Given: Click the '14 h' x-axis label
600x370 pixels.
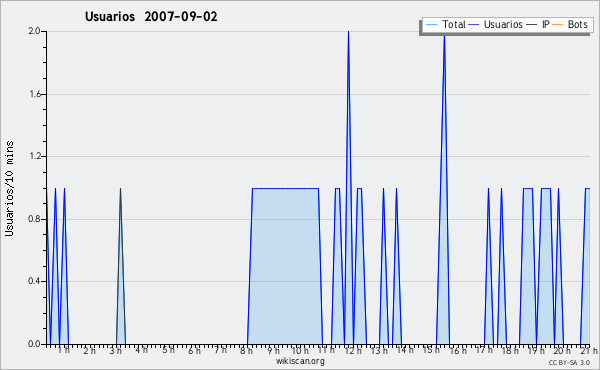Looking at the screenshot, I should click(x=405, y=350).
